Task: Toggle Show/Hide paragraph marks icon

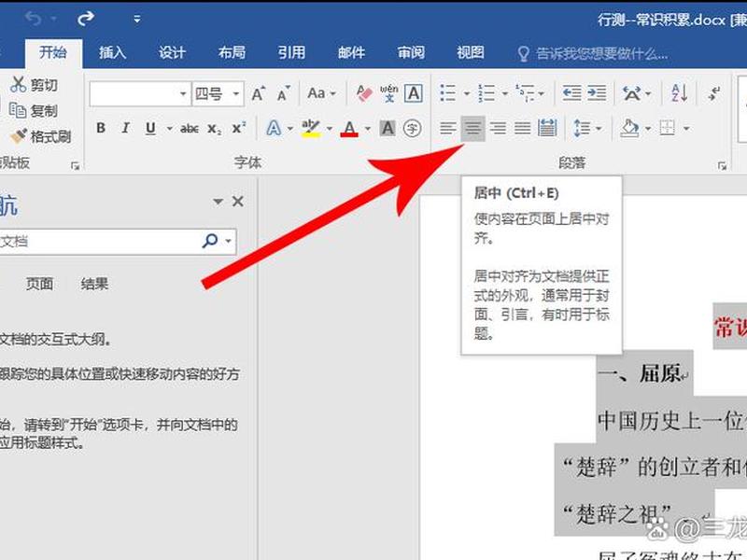Action: coord(714,93)
